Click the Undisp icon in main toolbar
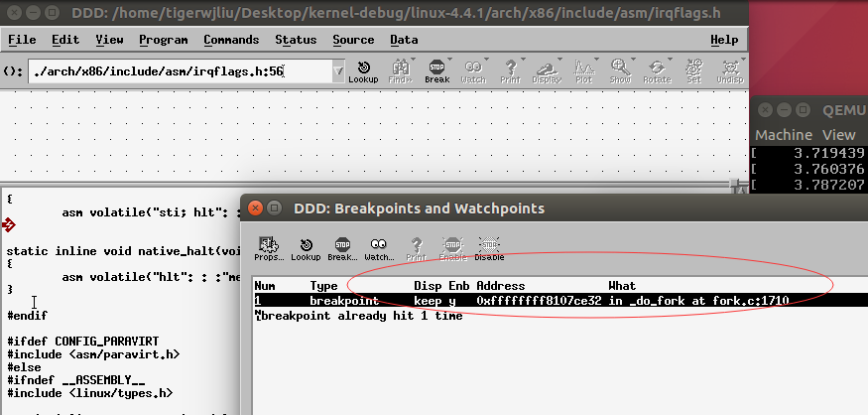 pos(730,71)
